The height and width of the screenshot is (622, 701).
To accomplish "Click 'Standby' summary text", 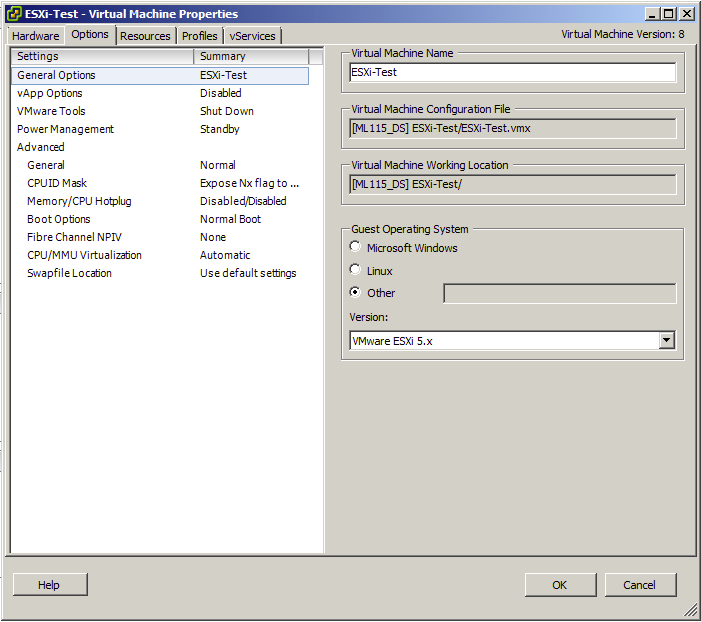I will (x=220, y=129).
